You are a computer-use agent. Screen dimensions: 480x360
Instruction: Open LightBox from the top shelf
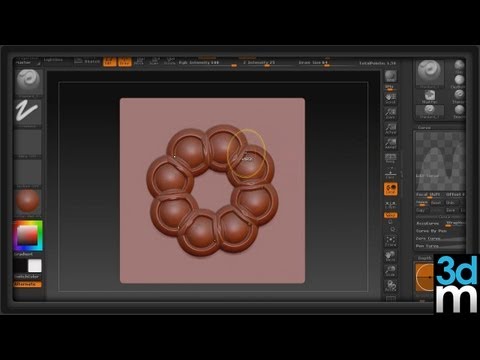tap(53, 60)
